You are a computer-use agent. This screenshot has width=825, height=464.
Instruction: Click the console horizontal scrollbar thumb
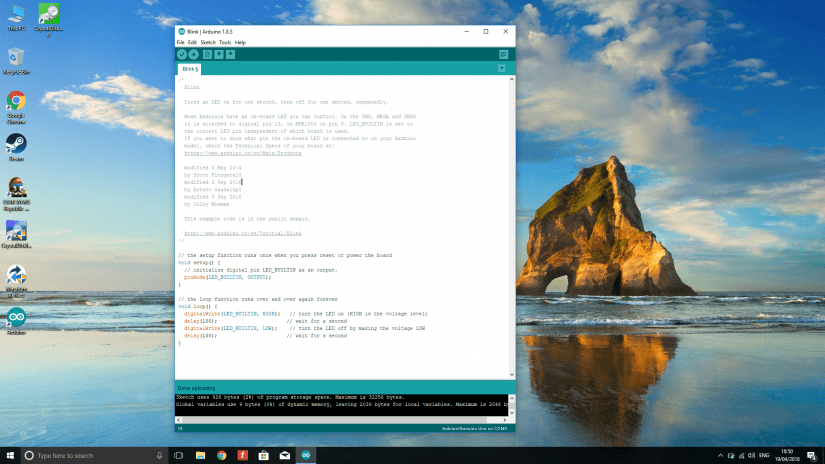[335, 420]
